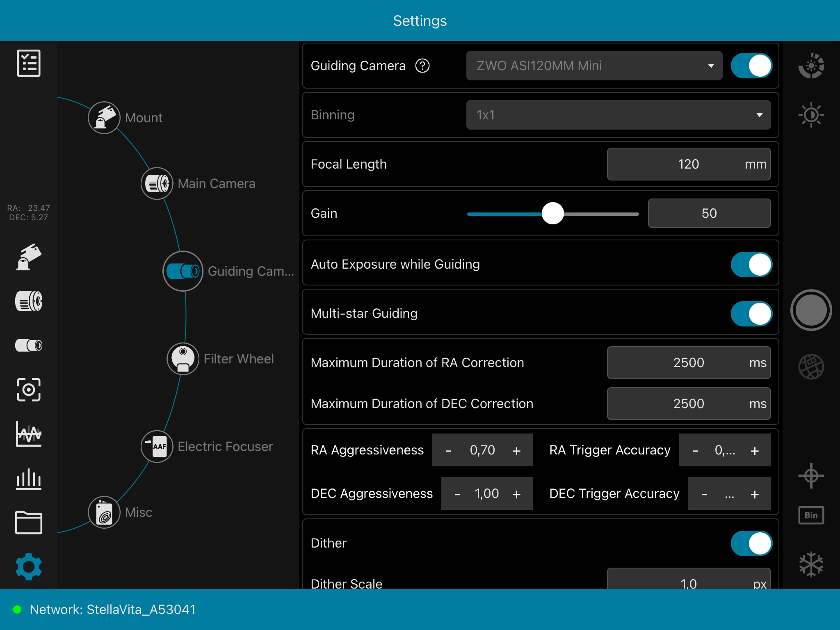
Task: Click the Guiding Camera help question mark
Action: (422, 66)
